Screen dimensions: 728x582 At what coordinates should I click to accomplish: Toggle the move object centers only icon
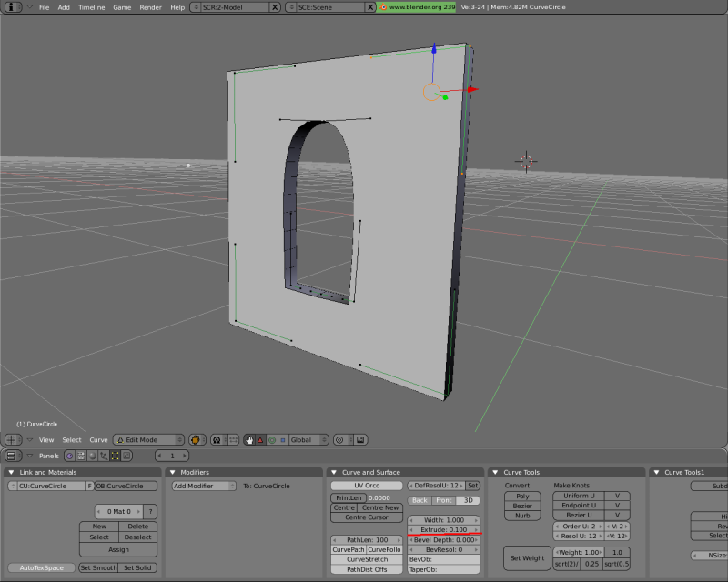tap(233, 439)
